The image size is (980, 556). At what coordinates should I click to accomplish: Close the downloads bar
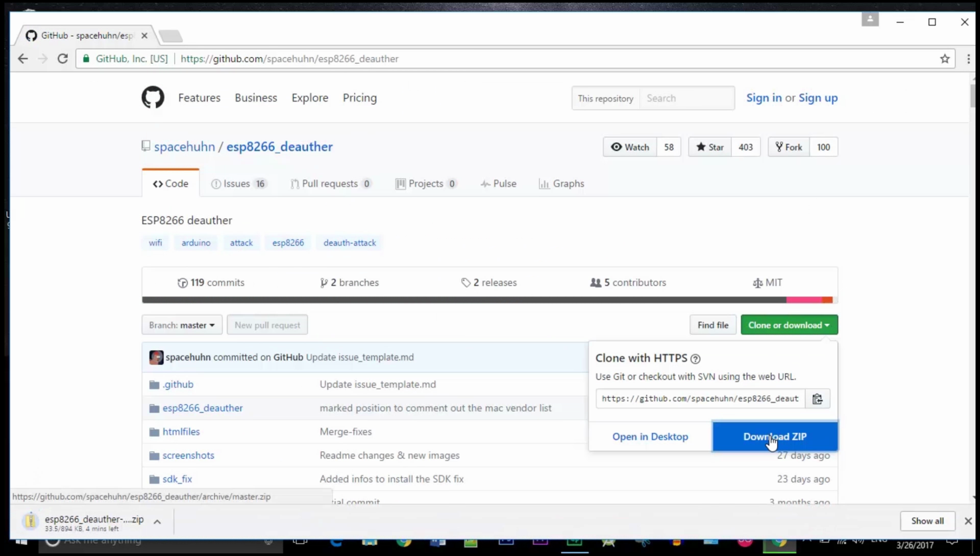tap(968, 521)
